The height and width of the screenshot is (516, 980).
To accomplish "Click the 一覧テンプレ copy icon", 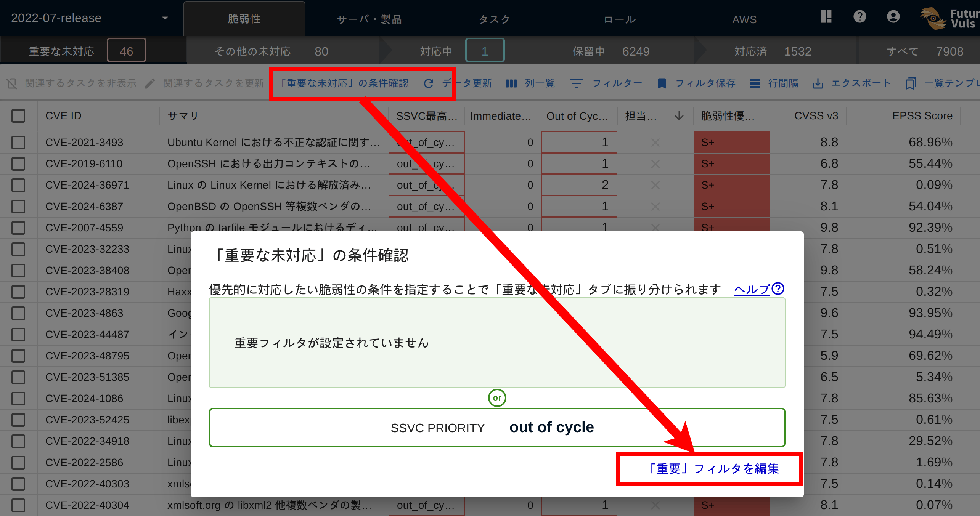I will 911,83.
